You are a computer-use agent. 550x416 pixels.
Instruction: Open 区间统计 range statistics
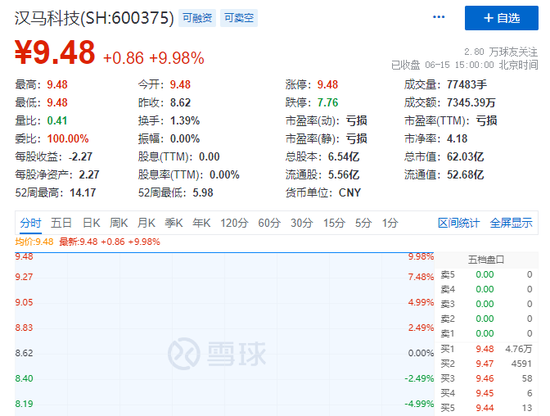[x=458, y=223]
